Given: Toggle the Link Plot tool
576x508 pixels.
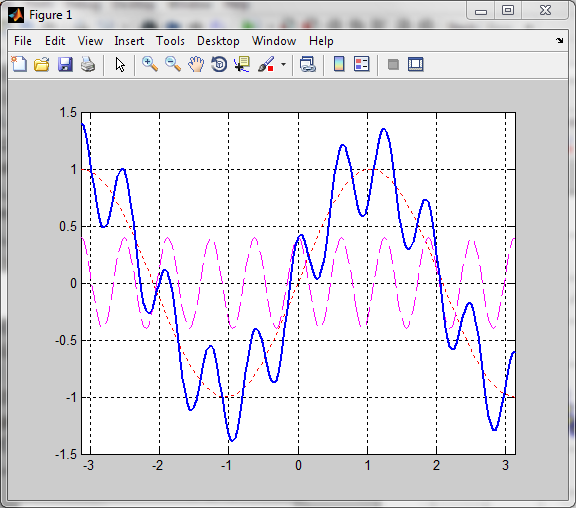Looking at the screenshot, I should pos(307,64).
